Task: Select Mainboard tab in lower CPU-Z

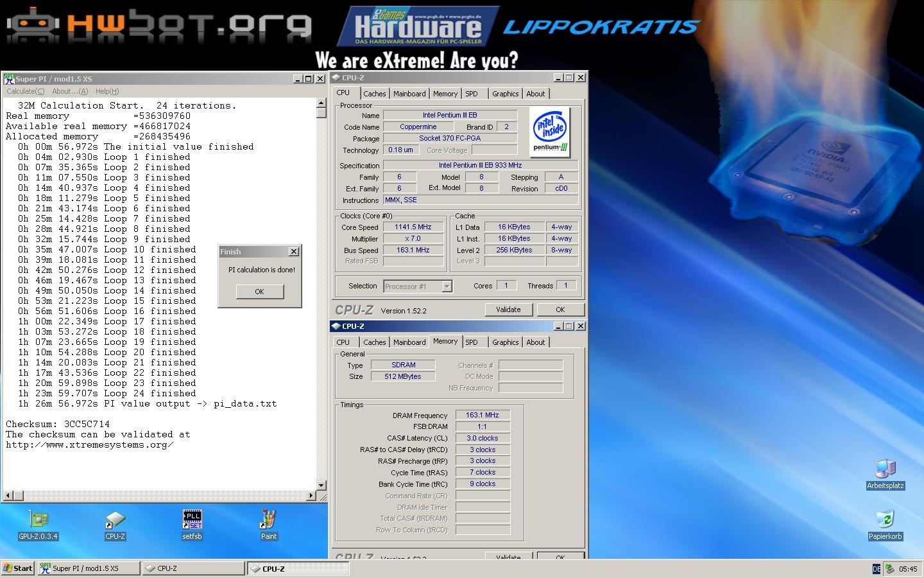Action: click(x=409, y=342)
